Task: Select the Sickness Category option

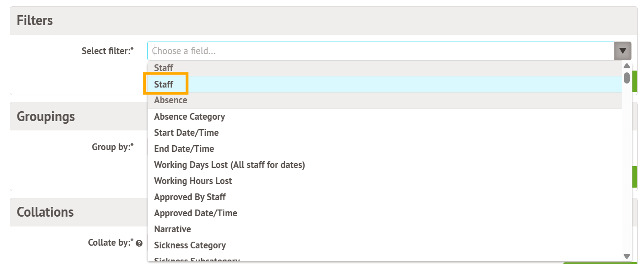Action: pyautogui.click(x=190, y=245)
